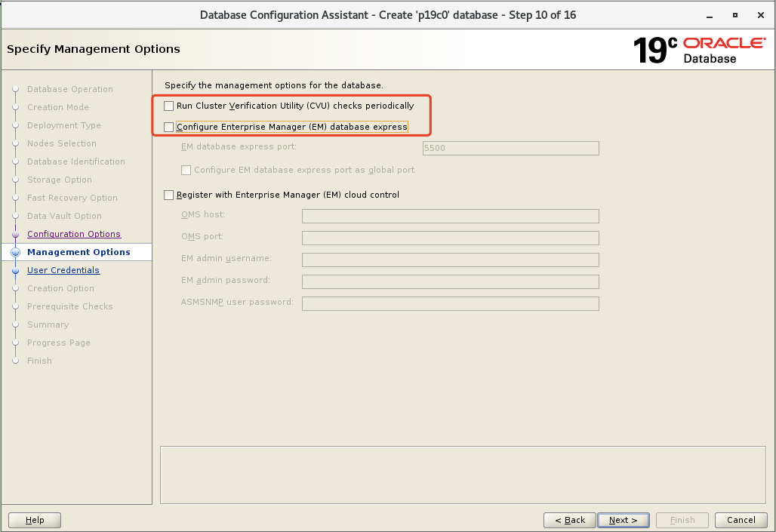This screenshot has height=532, width=776.
Task: Click the OMS port input field
Action: [x=451, y=238]
